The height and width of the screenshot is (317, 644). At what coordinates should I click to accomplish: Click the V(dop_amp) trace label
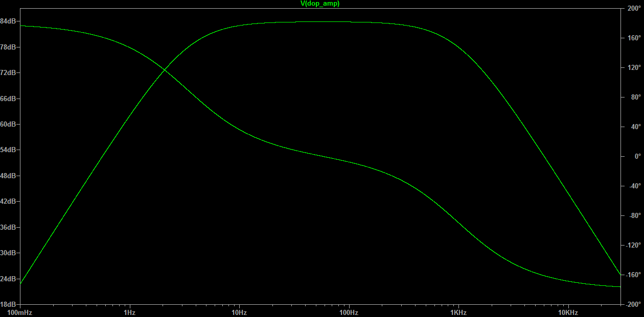click(319, 4)
